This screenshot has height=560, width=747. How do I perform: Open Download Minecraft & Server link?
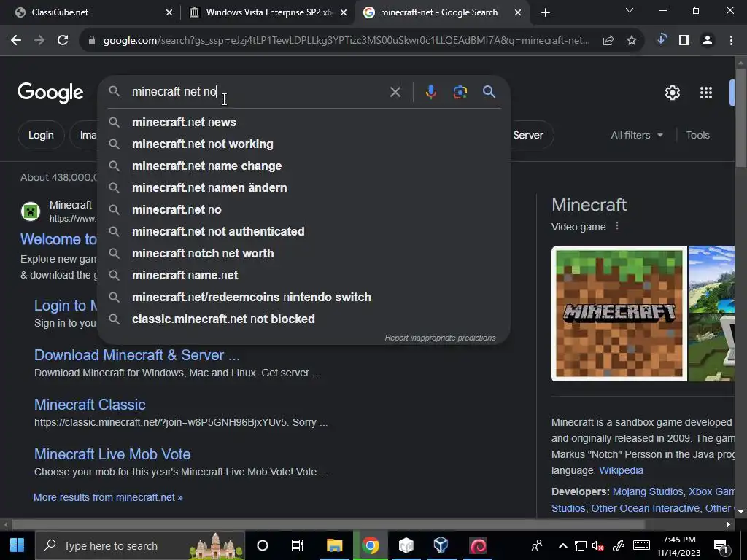[136, 355]
